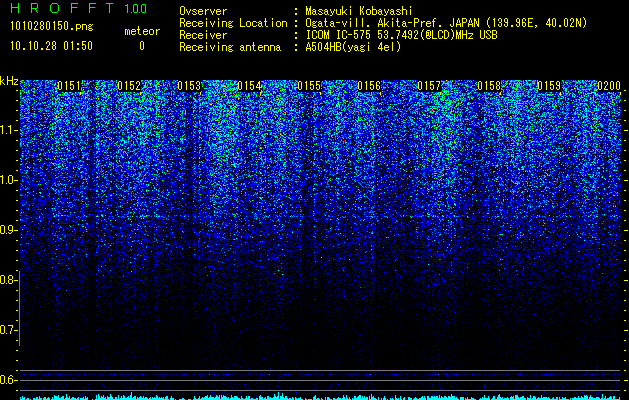Click the 0157 time marker
The height and width of the screenshot is (400, 629).
click(x=429, y=86)
